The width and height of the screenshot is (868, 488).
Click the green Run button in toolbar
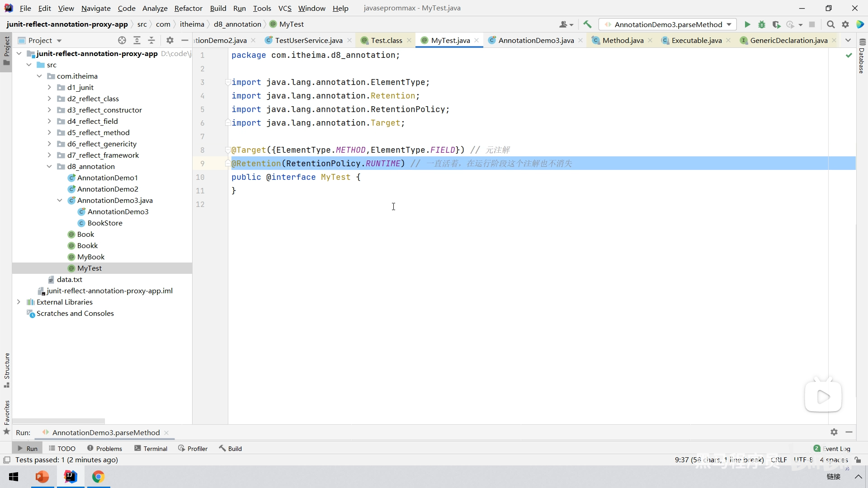[x=747, y=24]
